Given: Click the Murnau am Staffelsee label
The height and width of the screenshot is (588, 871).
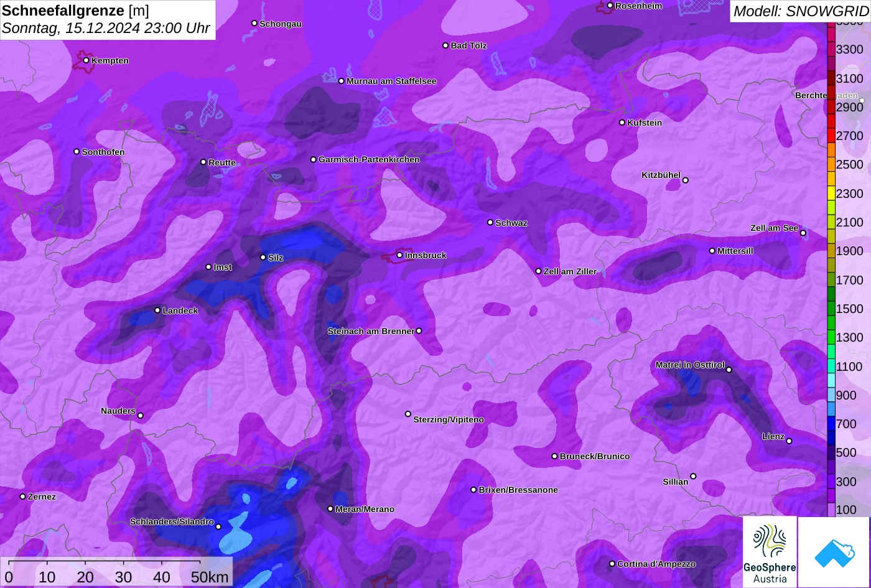Looking at the screenshot, I should 391,81.
